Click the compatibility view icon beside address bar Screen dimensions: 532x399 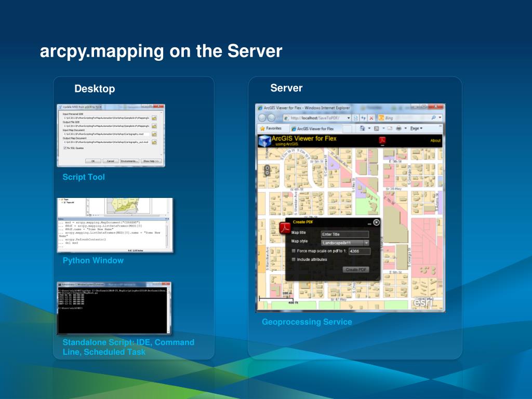click(355, 118)
